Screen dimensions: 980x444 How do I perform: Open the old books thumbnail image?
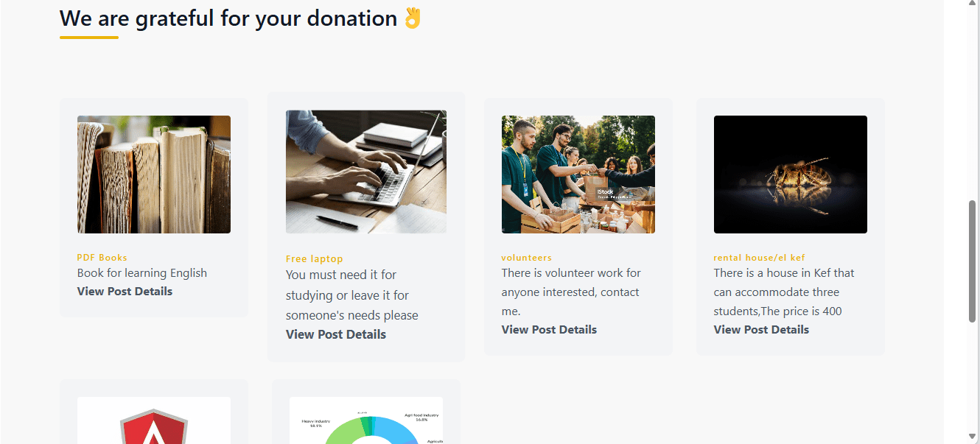(x=154, y=175)
